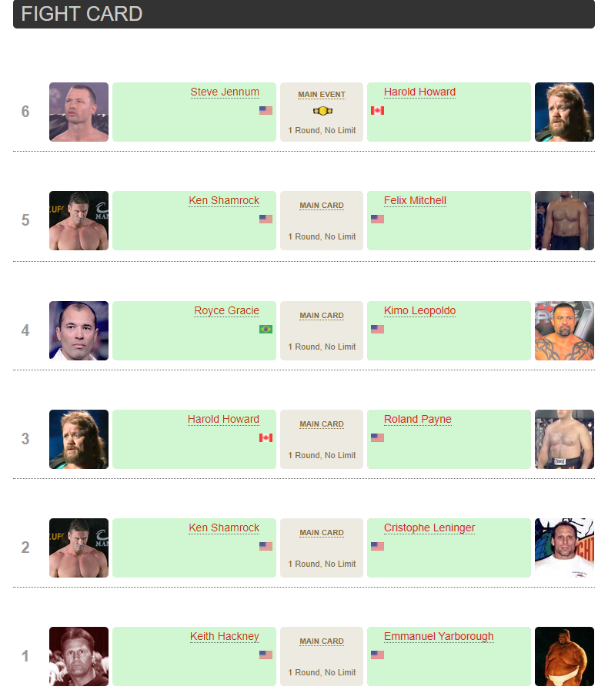The height and width of the screenshot is (700, 608).
Task: Click the US flag under Steve Jennum
Action: tap(266, 111)
